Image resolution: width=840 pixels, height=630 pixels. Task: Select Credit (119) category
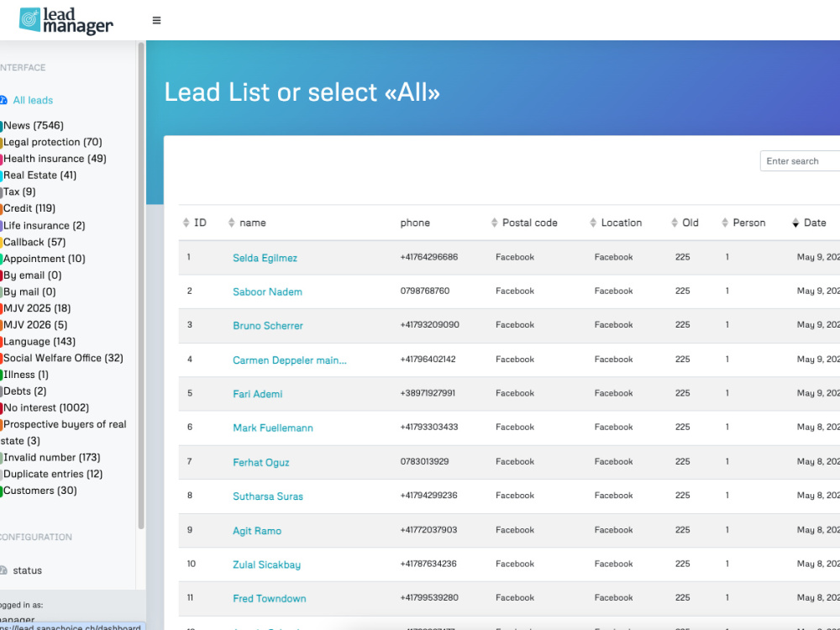coord(29,208)
